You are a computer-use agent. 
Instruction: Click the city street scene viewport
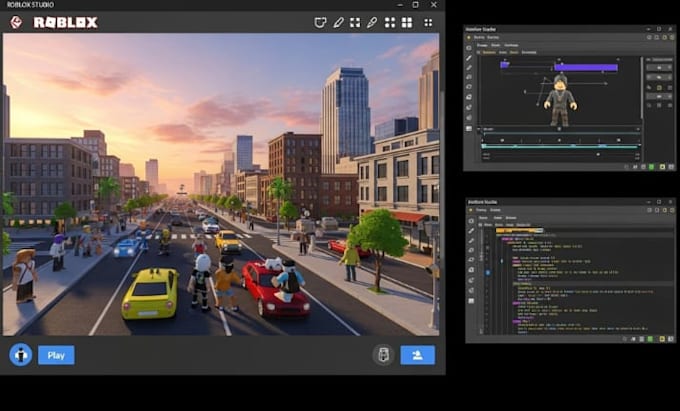(221, 185)
